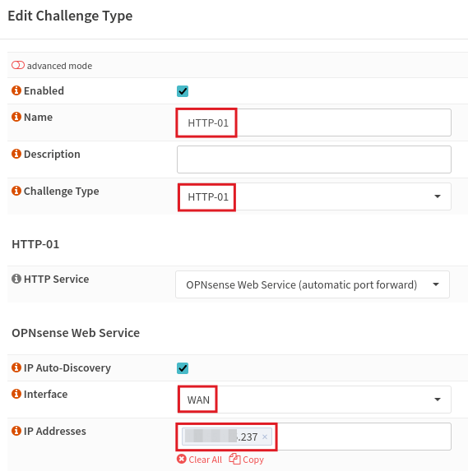
Task: Disable the IP Auto-Discovery checkbox
Action: 183,368
